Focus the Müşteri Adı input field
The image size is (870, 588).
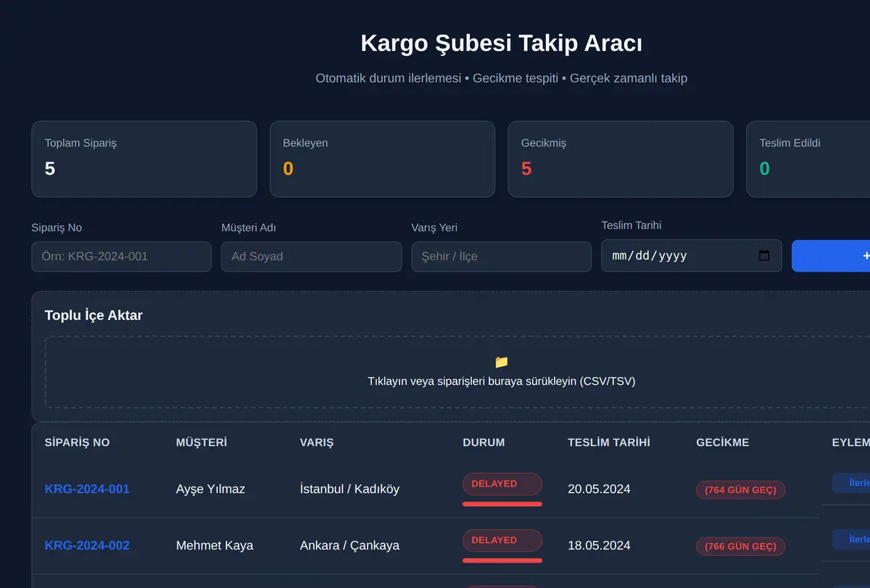pos(311,257)
